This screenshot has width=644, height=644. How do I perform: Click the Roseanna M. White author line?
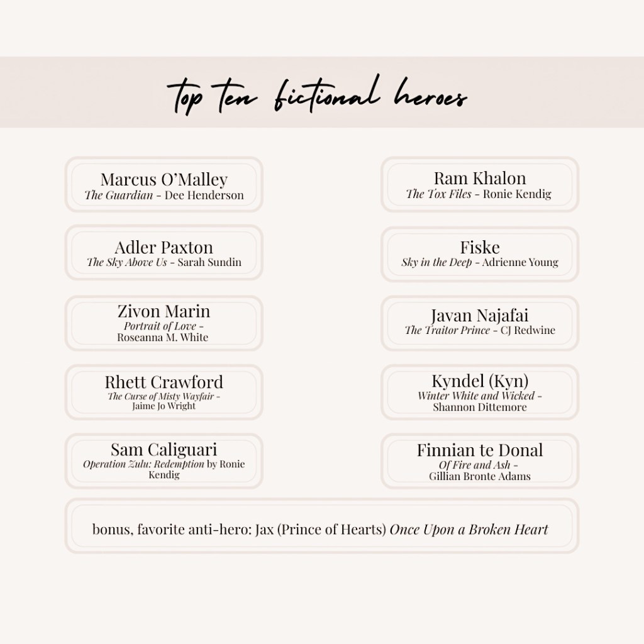162,337
